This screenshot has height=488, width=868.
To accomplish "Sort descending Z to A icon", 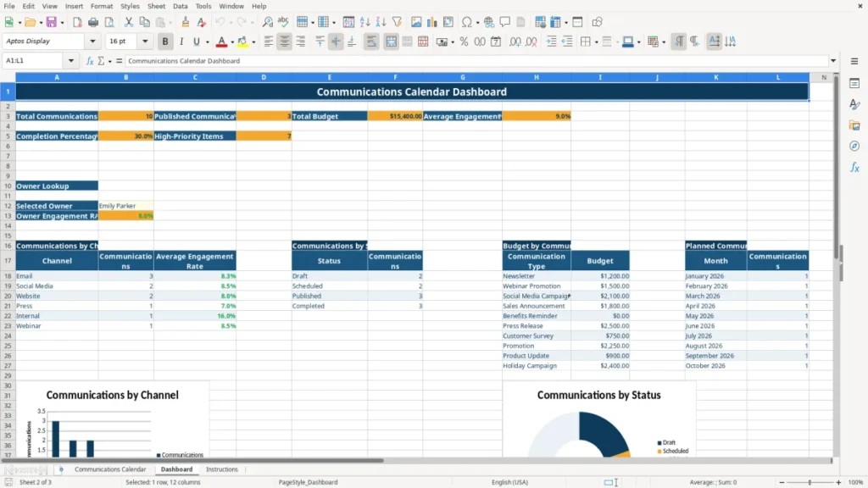I will 381,22.
